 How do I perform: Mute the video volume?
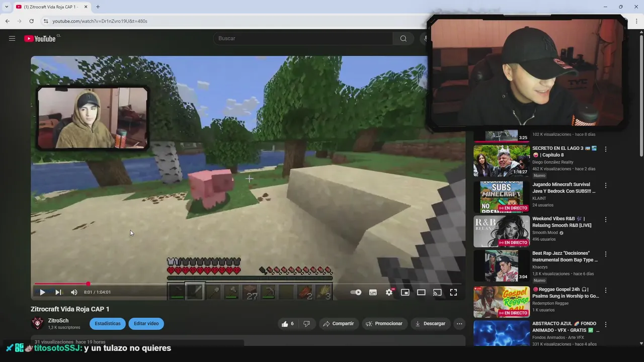(74, 292)
